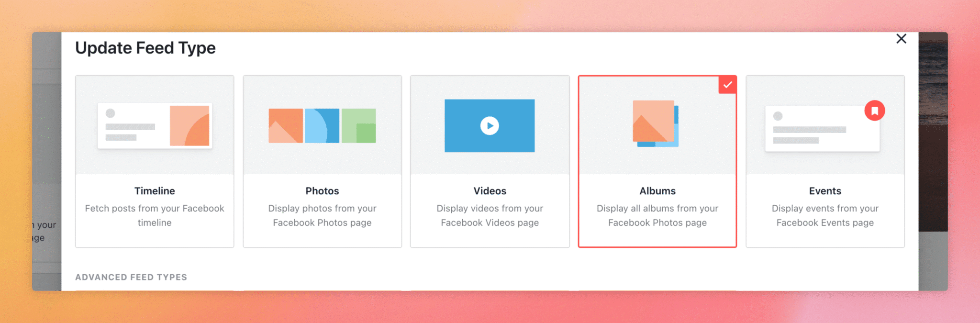Click 'Fetch posts from your Facebook timeline' text

(x=155, y=215)
